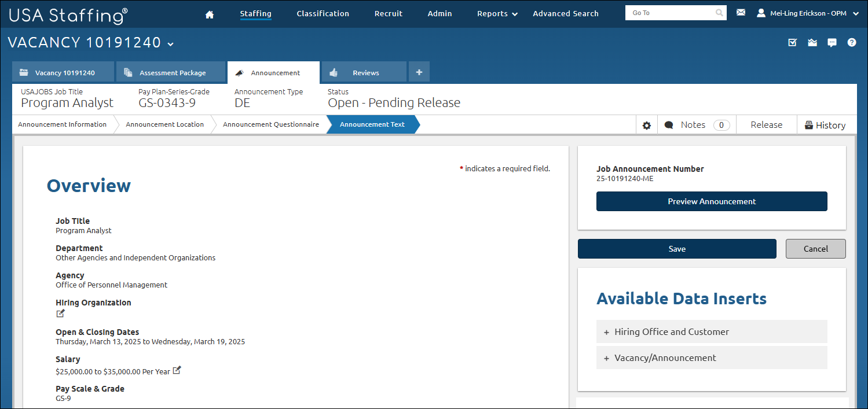Click the open-envelope notifications icon in vacancy header
This screenshot has width=868, height=409.
coord(812,42)
